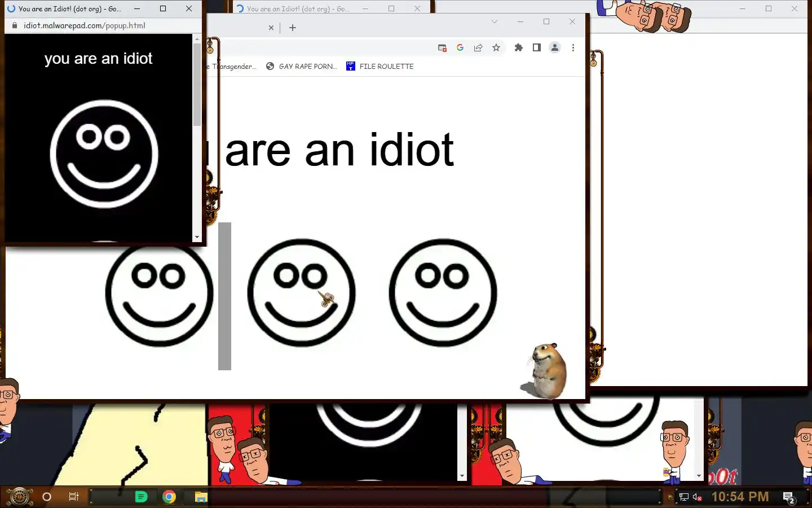This screenshot has width=812, height=508.
Task: Click the loading spinner icon in popup title bar
Action: point(11,9)
